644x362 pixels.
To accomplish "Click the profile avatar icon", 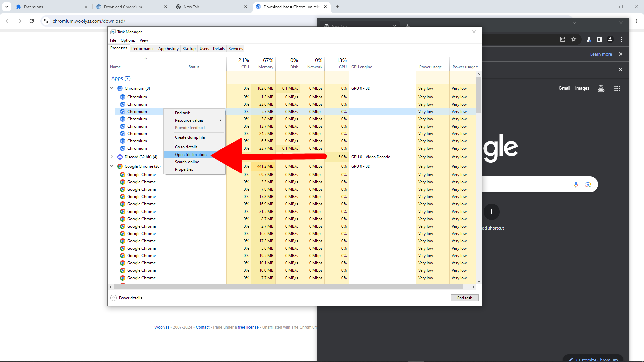I will (x=610, y=39).
